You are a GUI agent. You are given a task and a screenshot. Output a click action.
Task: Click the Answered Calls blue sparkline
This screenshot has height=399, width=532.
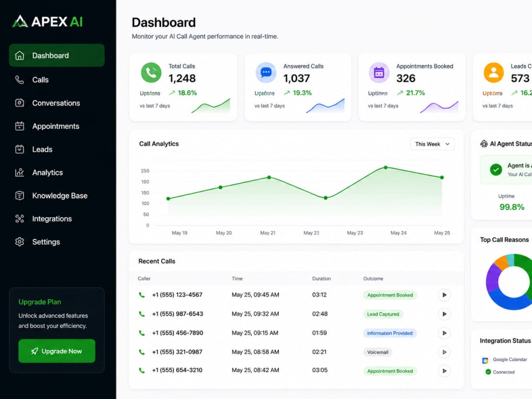326,106
